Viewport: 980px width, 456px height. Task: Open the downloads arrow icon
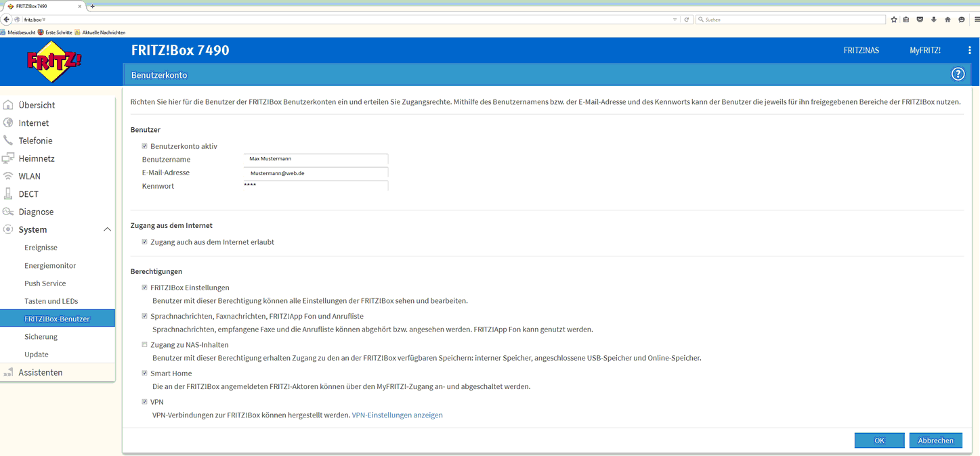click(x=933, y=20)
